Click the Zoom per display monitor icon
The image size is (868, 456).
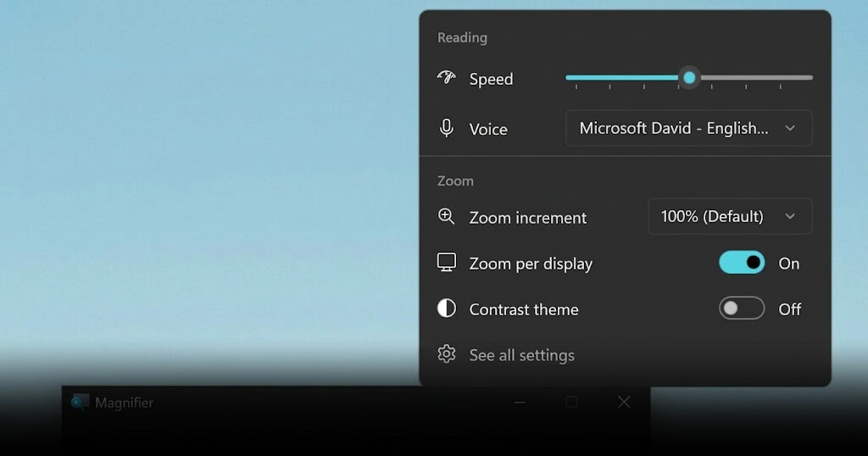(446, 262)
